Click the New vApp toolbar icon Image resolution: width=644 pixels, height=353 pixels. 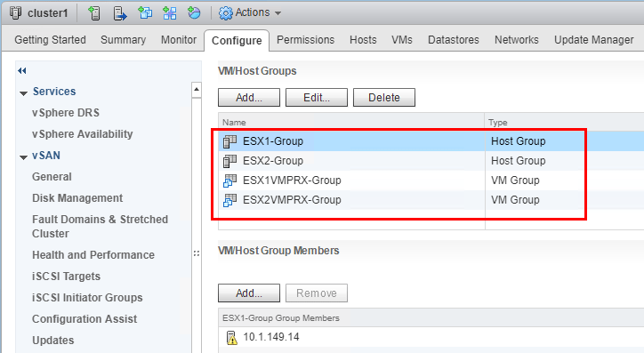pos(170,13)
